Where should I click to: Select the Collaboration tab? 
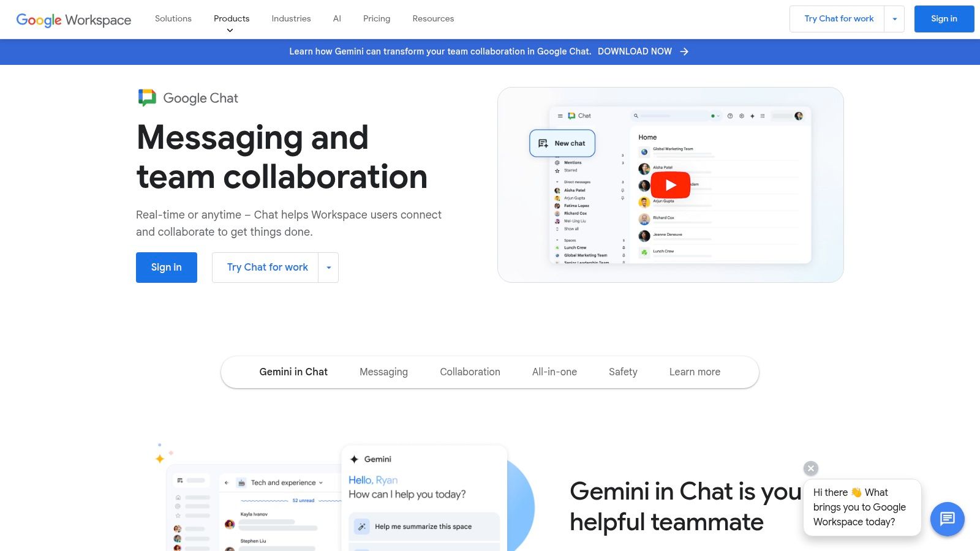(x=470, y=372)
